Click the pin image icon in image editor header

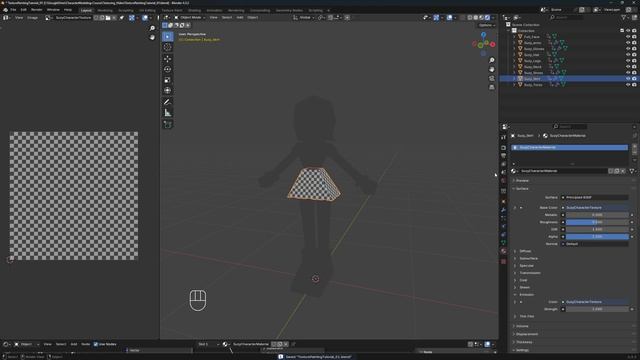122,18
